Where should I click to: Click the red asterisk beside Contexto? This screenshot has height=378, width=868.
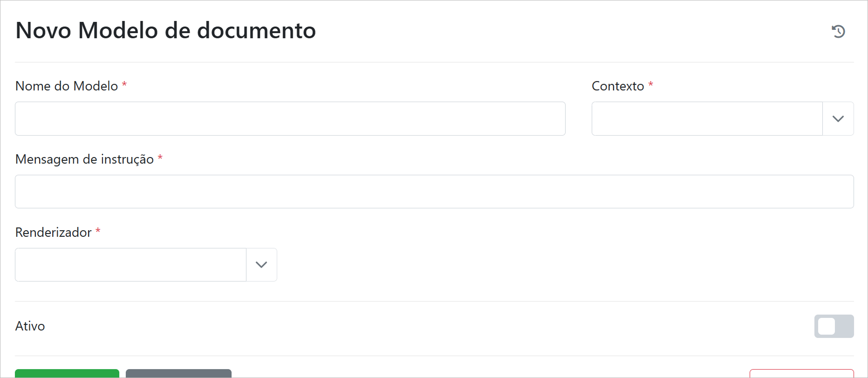click(651, 85)
